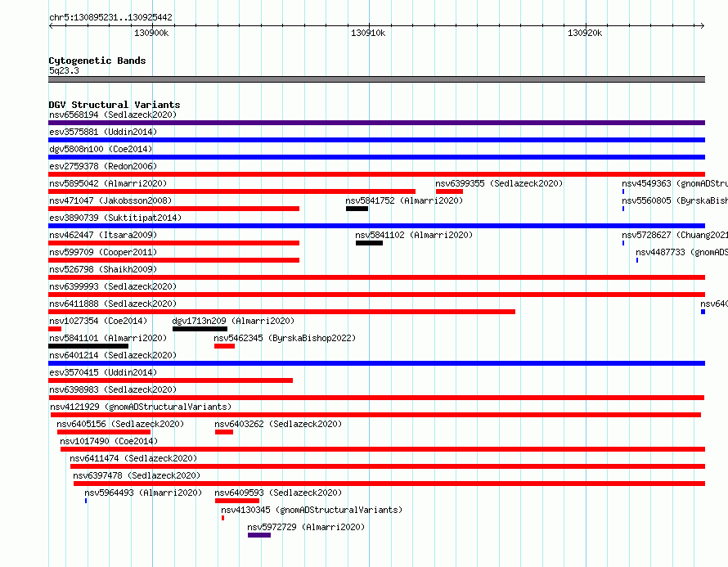The height and width of the screenshot is (567, 728).
Task: Select the nsv5841101 (Almarri2020) label
Action: pos(108,338)
